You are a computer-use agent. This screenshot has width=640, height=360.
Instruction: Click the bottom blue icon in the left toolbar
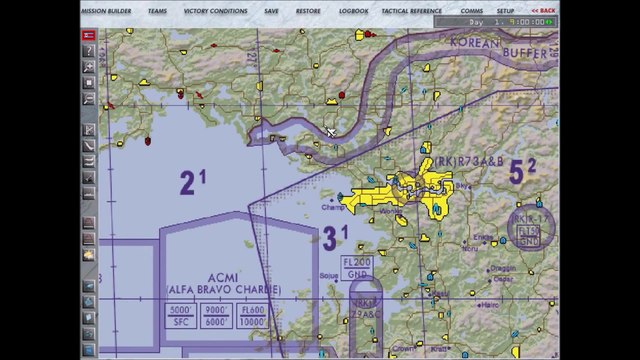89,350
